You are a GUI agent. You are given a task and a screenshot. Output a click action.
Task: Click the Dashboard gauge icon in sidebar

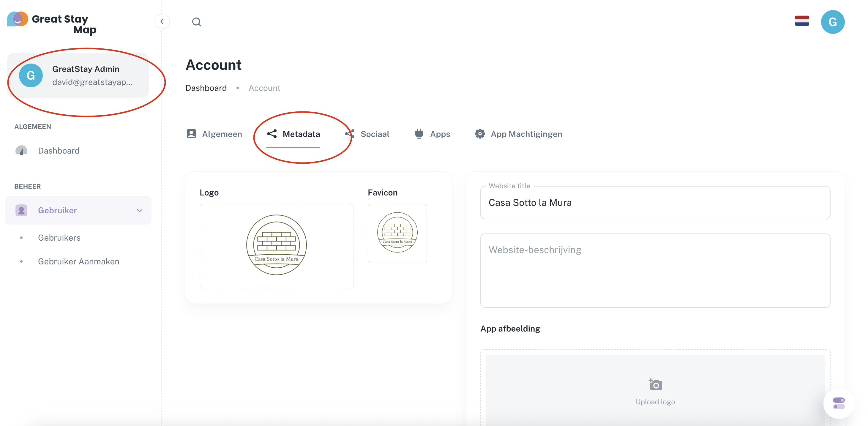point(21,151)
